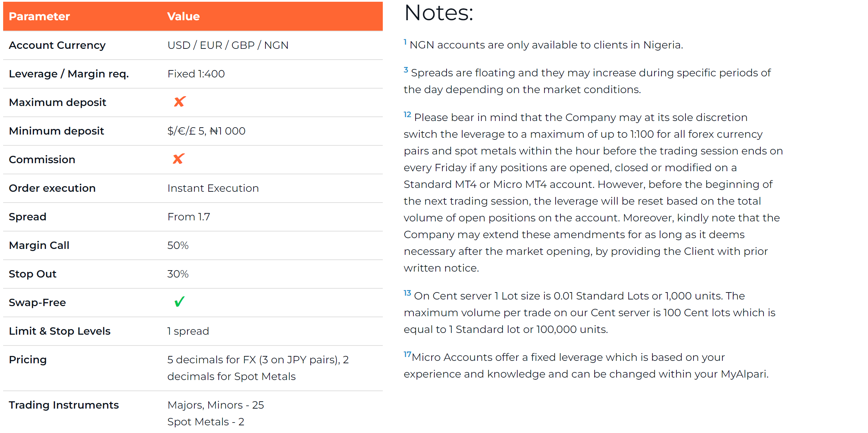Click footnote number 3 about floating spreads

406,70
